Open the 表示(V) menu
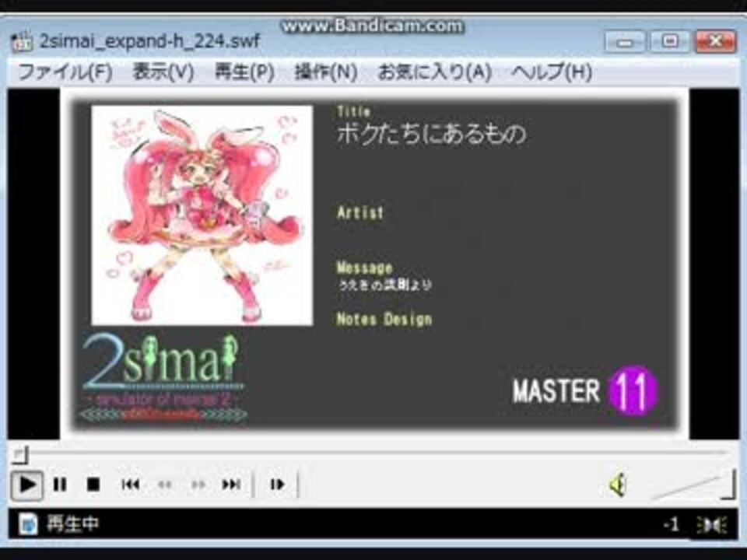This screenshot has width=747, height=560. click(x=163, y=73)
